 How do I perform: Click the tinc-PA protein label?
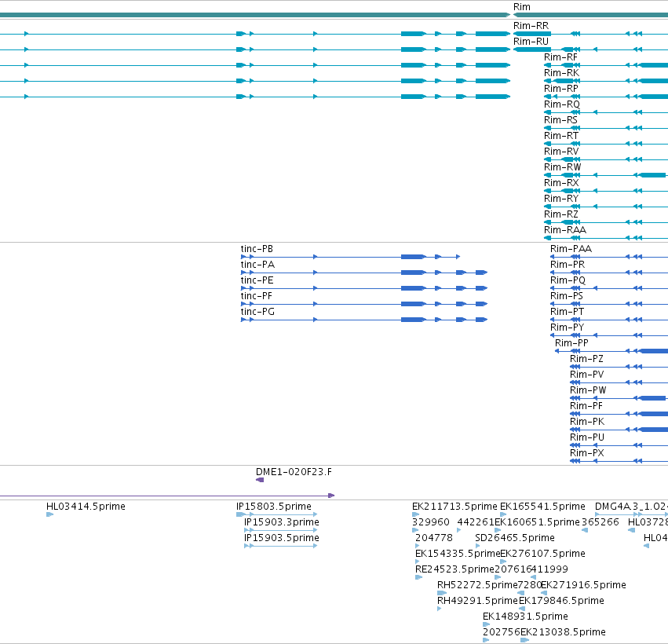tap(257, 265)
